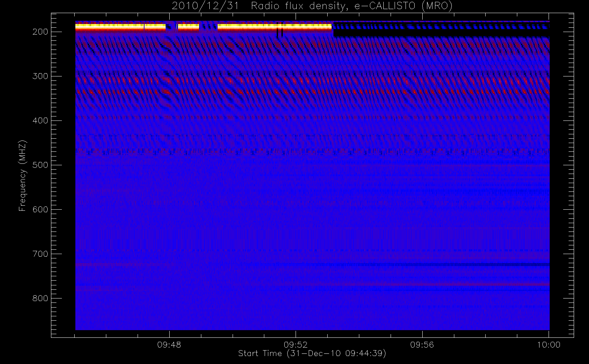Click the 09:48 time tick label

pyautogui.click(x=169, y=344)
